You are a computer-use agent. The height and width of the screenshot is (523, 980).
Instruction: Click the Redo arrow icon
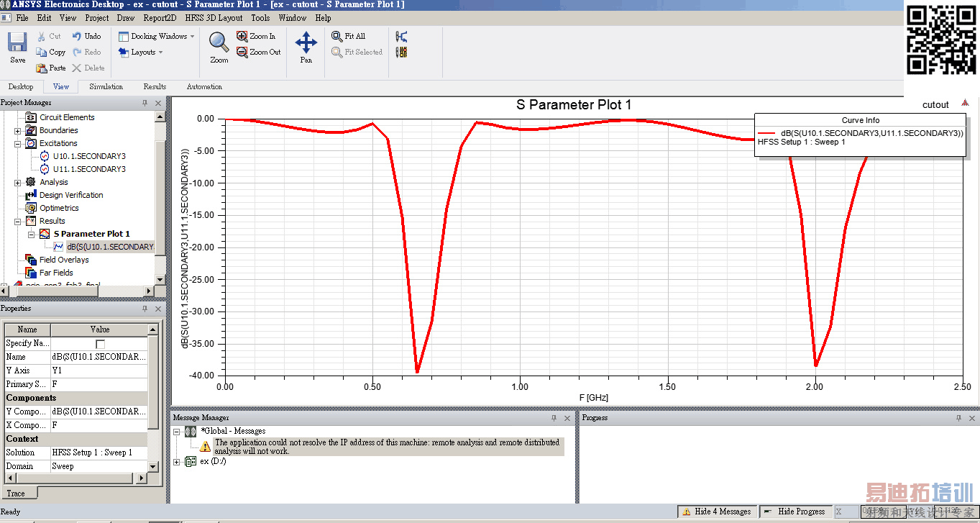tap(76, 52)
